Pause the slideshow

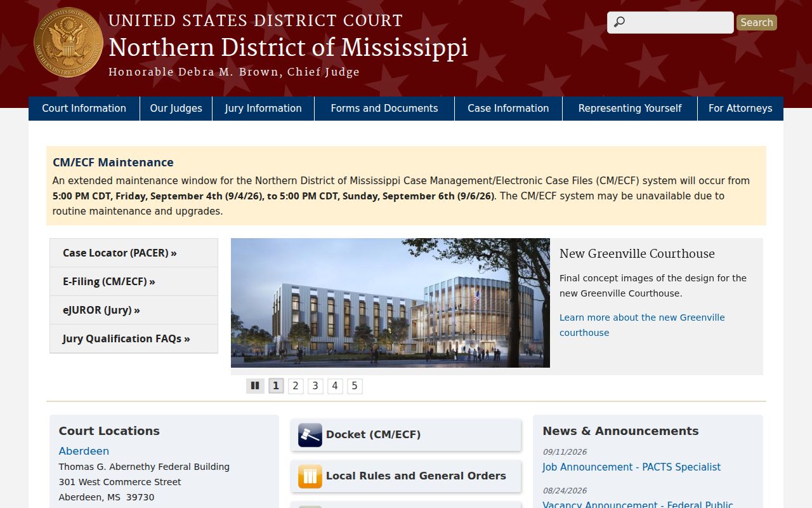tap(255, 385)
